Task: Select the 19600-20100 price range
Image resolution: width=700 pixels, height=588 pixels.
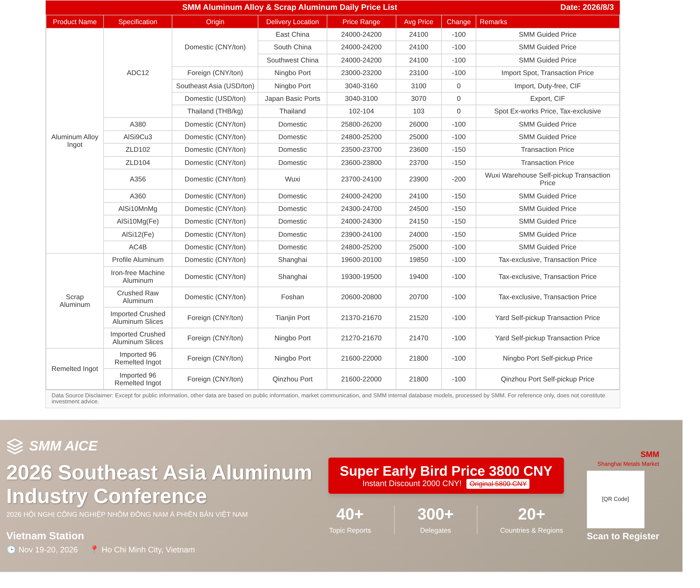Action: tap(361, 260)
